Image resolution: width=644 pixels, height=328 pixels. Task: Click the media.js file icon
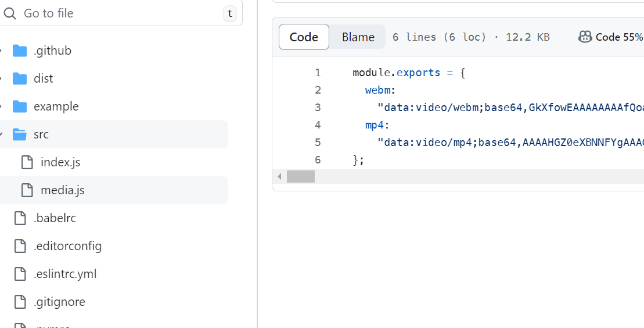[27, 190]
